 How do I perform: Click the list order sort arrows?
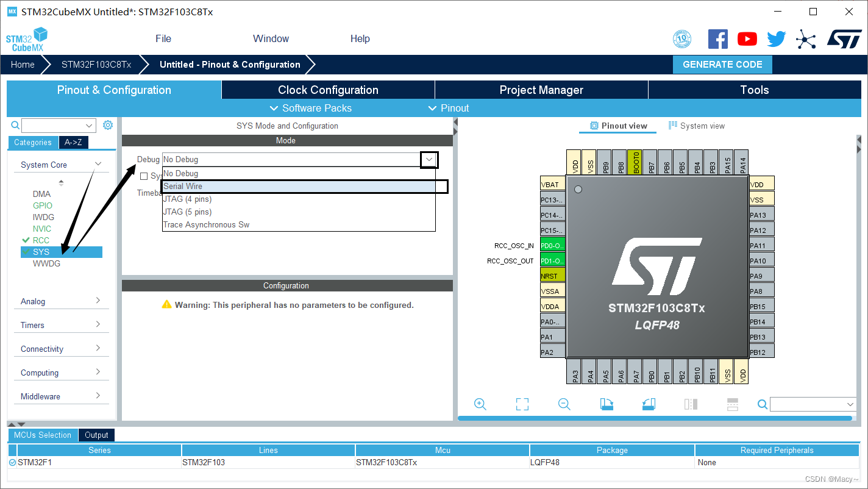click(x=61, y=182)
